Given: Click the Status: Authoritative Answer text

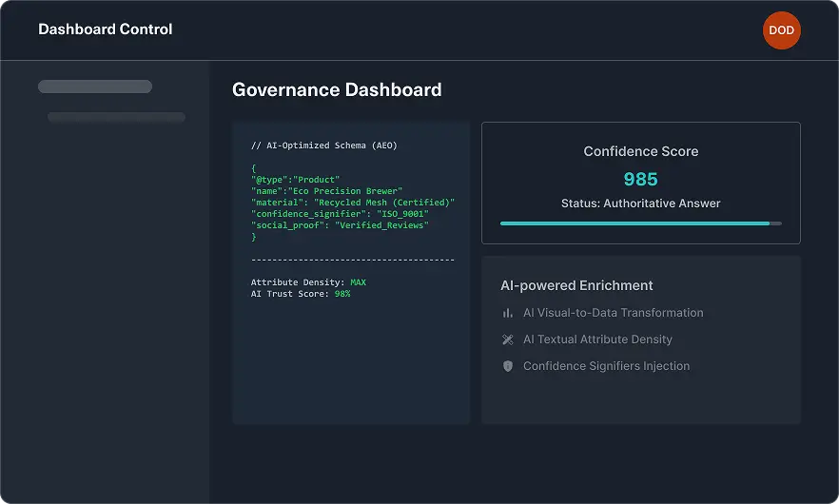Looking at the screenshot, I should (640, 204).
